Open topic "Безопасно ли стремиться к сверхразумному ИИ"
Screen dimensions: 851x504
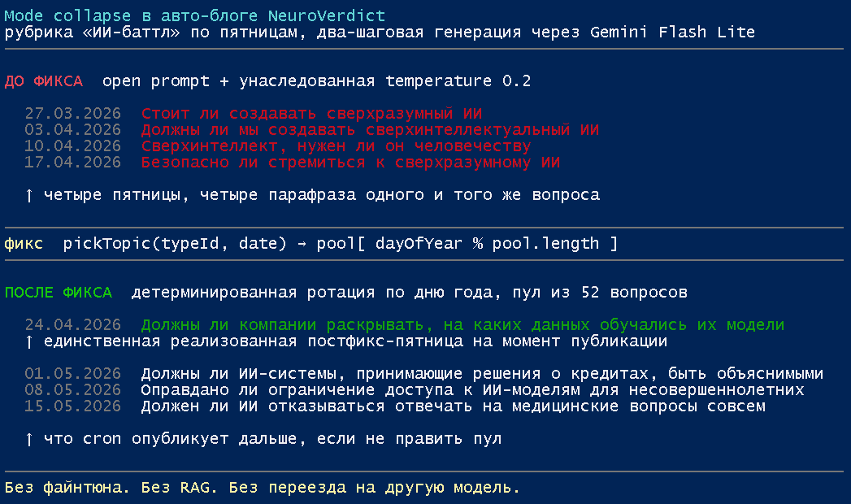(x=350, y=163)
